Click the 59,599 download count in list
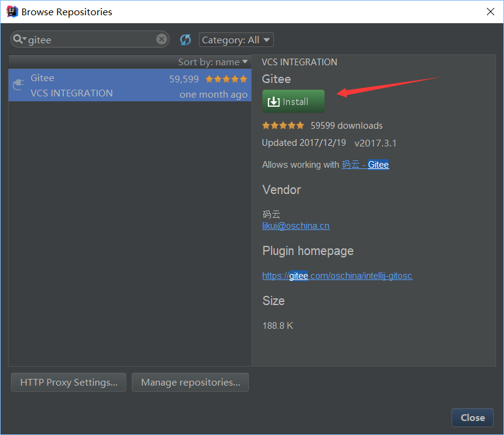 (x=184, y=79)
